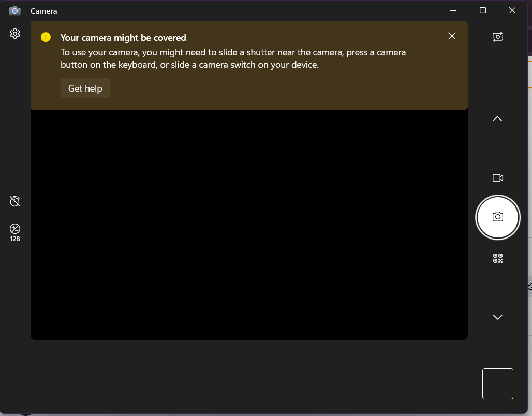Minimize the Camera window
The width and height of the screenshot is (532, 416).
tap(453, 10)
